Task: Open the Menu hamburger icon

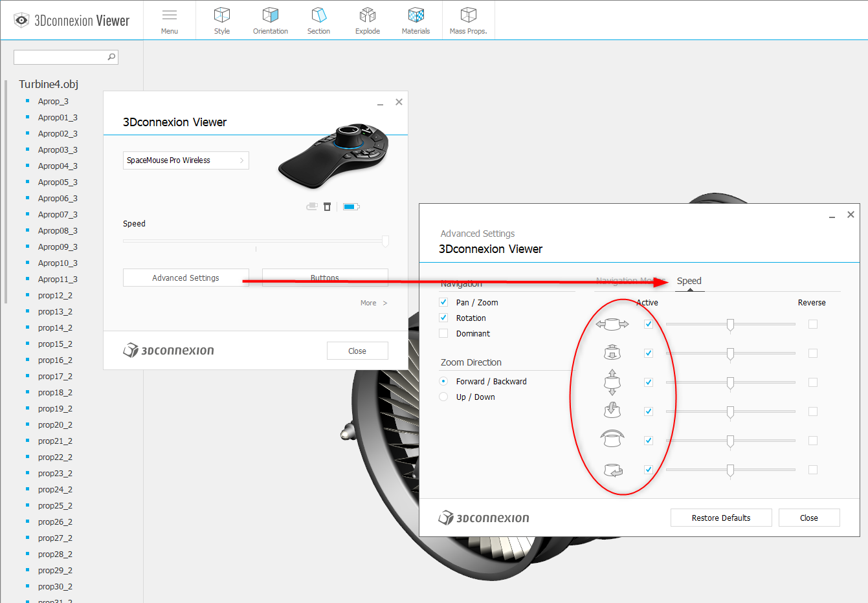Action: 170,15
